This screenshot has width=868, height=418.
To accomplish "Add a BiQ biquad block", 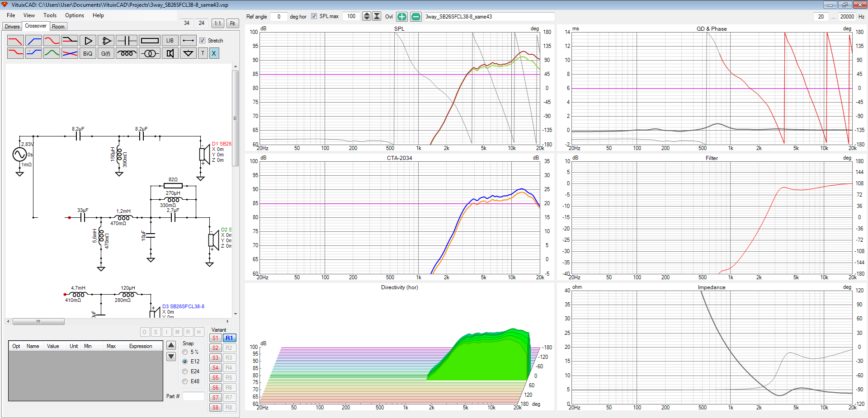I will 88,53.
